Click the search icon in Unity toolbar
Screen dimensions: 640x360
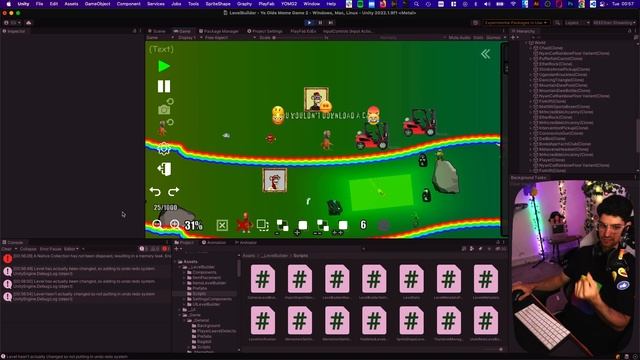pyautogui.click(x=557, y=23)
